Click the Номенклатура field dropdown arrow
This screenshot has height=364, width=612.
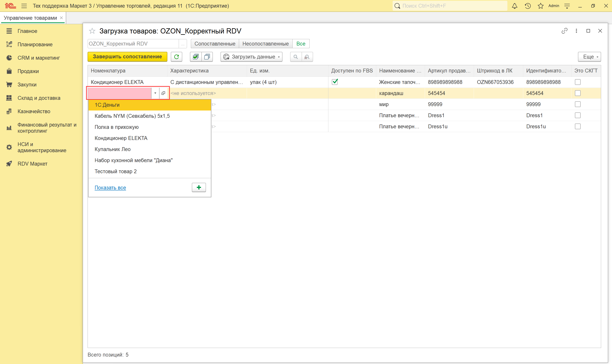[x=155, y=93]
